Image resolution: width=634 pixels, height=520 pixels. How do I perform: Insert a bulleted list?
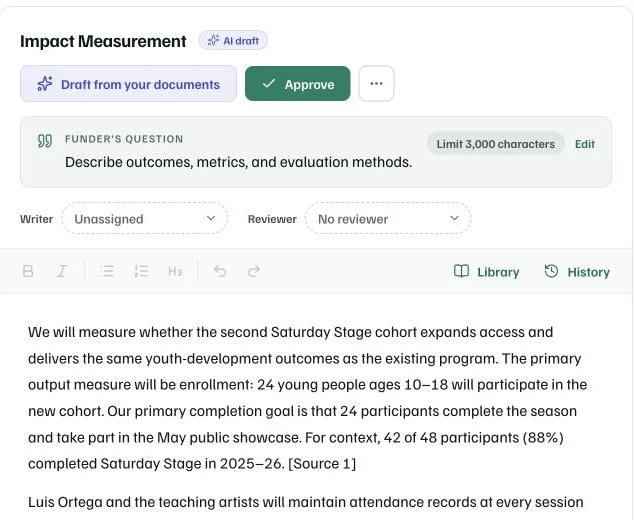click(107, 271)
